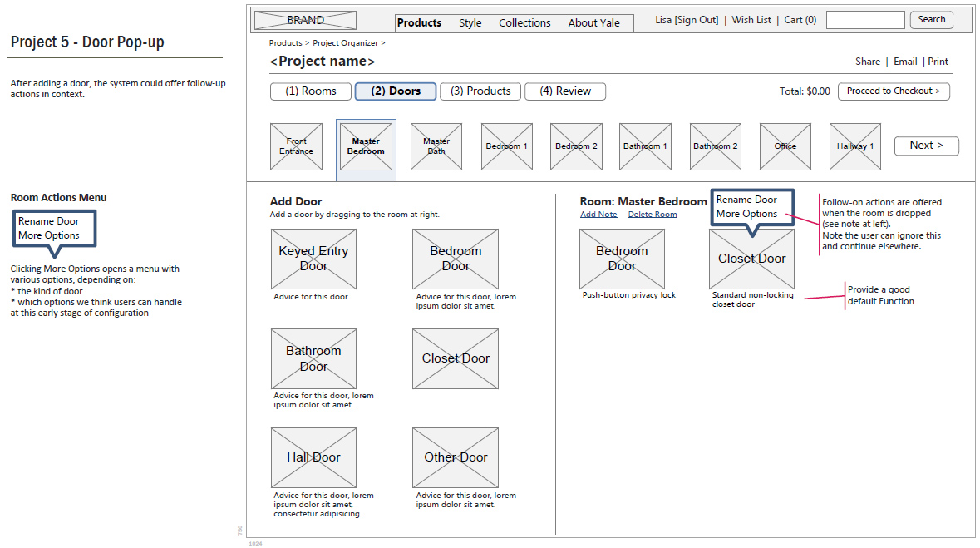Screen dimensions: 980x548
Task: Click the BRAND logo placeholder
Action: tap(305, 21)
